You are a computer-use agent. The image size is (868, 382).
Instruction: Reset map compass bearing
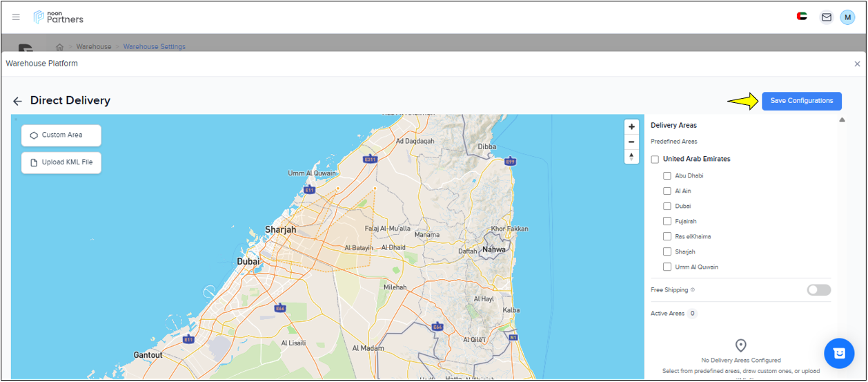tap(631, 157)
